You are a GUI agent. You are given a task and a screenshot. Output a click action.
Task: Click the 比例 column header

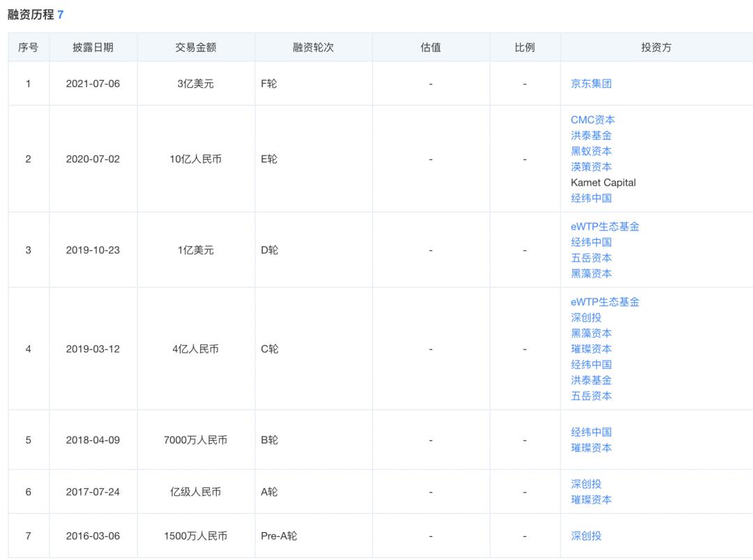pyautogui.click(x=524, y=47)
